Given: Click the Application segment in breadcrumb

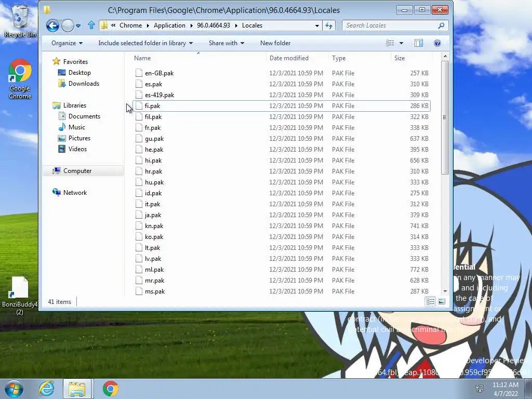Looking at the screenshot, I should click(x=169, y=25).
